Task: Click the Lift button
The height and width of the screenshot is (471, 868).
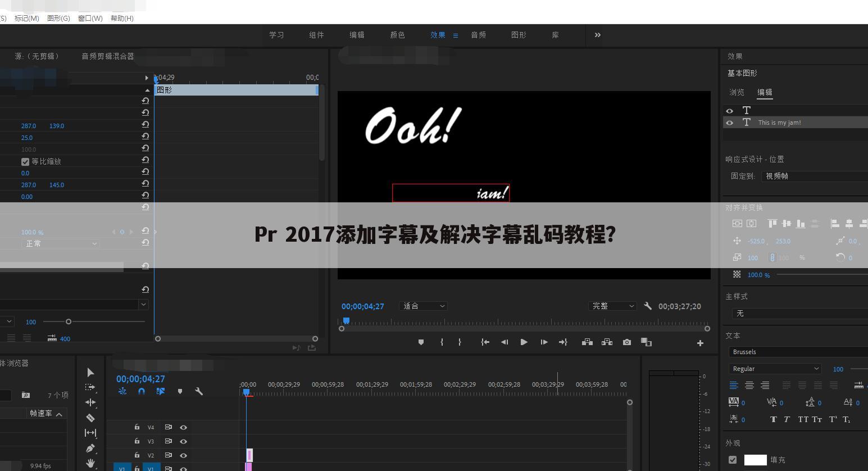Action: tap(587, 342)
